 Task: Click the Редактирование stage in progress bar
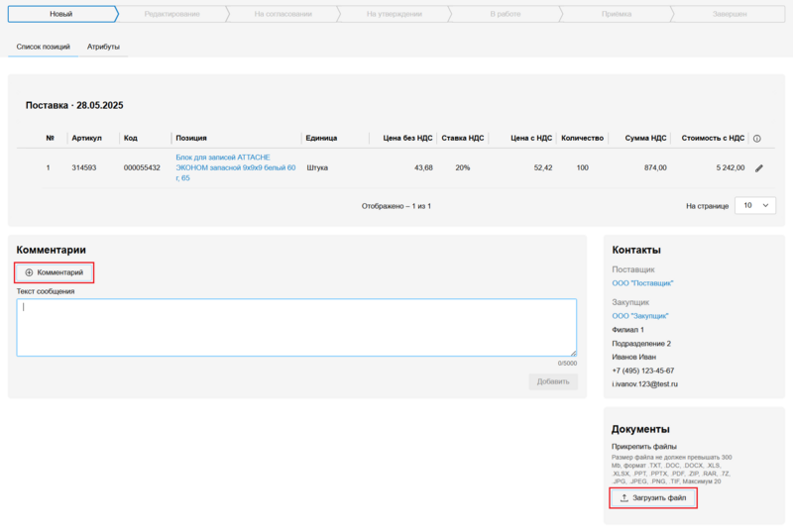pyautogui.click(x=170, y=15)
